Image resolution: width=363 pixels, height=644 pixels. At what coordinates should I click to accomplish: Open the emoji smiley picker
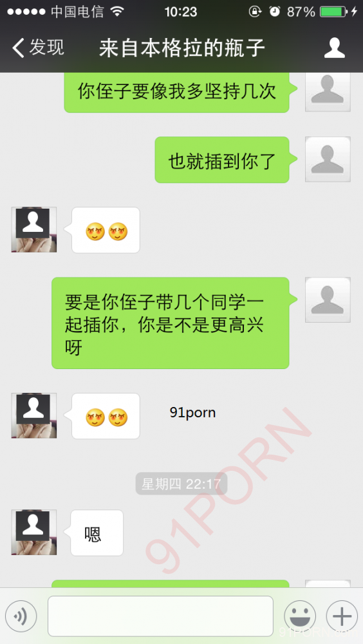pos(300,616)
